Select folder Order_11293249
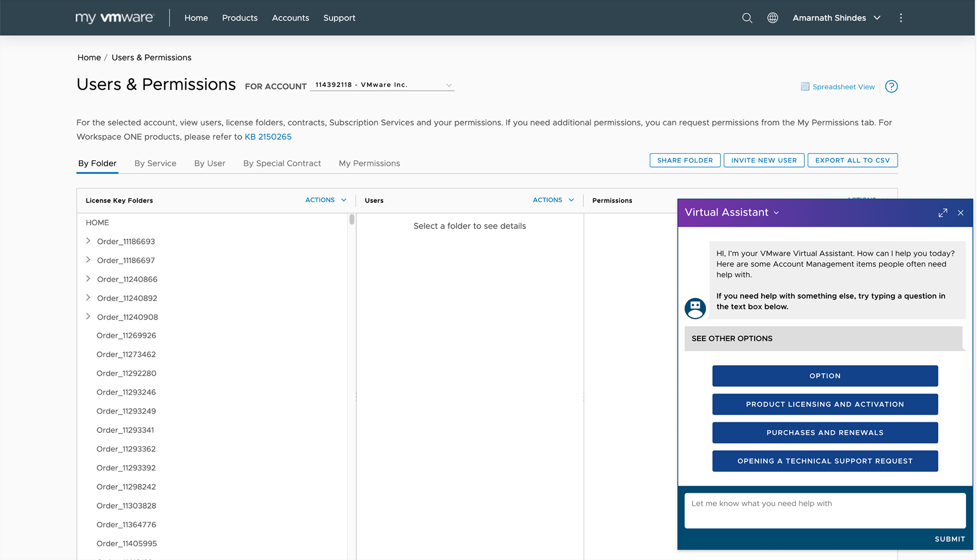977x560 pixels. (x=126, y=411)
